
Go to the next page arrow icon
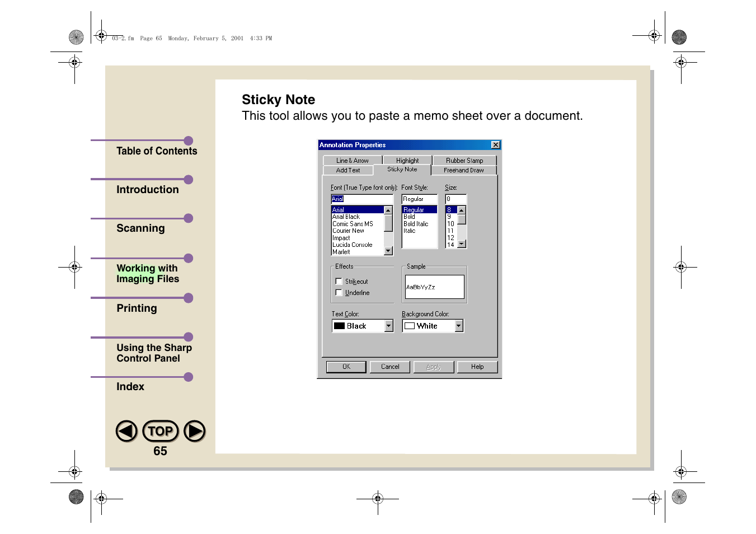tap(195, 431)
